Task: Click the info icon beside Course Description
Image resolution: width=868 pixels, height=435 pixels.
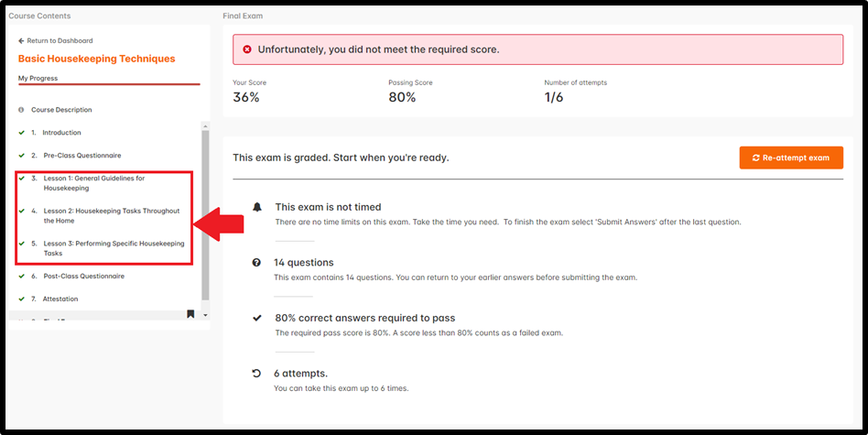Action: tap(21, 110)
